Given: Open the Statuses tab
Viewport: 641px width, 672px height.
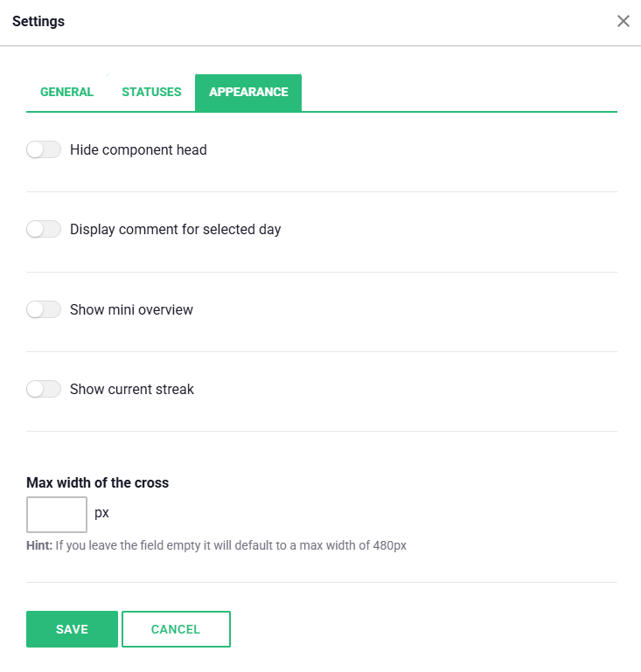Looking at the screenshot, I should coord(151,92).
